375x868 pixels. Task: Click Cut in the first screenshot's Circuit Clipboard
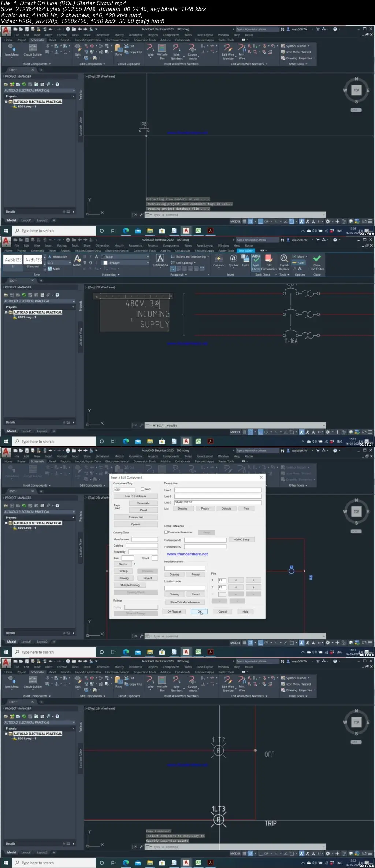[129, 46]
